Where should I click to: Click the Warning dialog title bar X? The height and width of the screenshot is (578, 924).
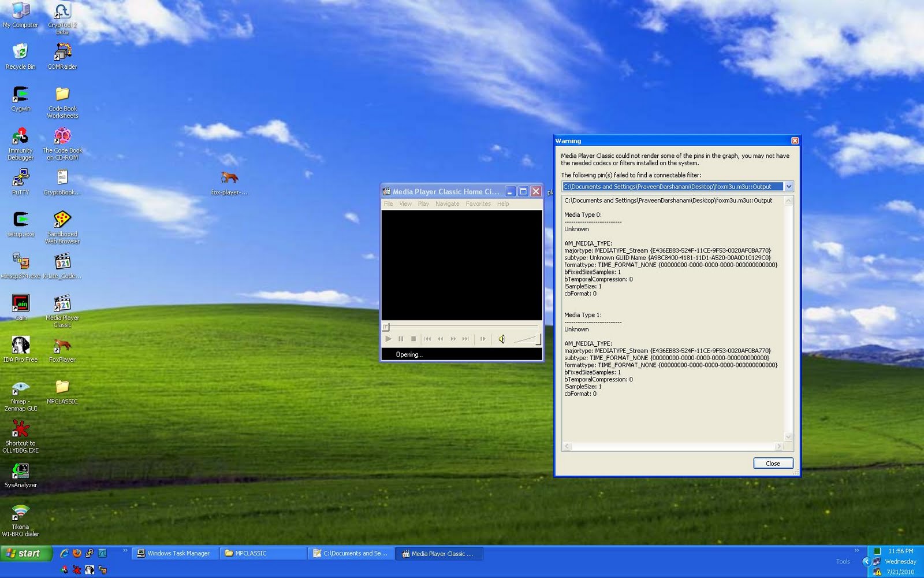[795, 141]
